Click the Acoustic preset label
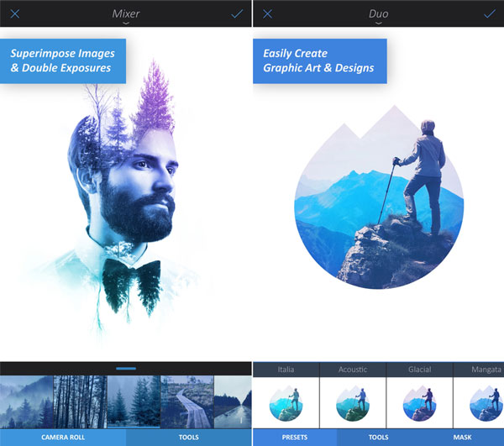Screen dimensions: 504x446 pyautogui.click(x=353, y=370)
